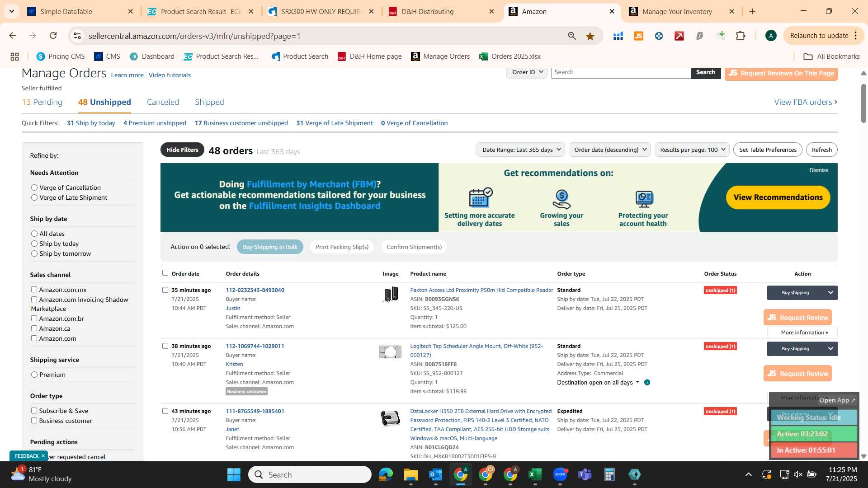This screenshot has height=488, width=868.
Task: Check the Amazon.com.mx sales channel
Action: (x=34, y=289)
